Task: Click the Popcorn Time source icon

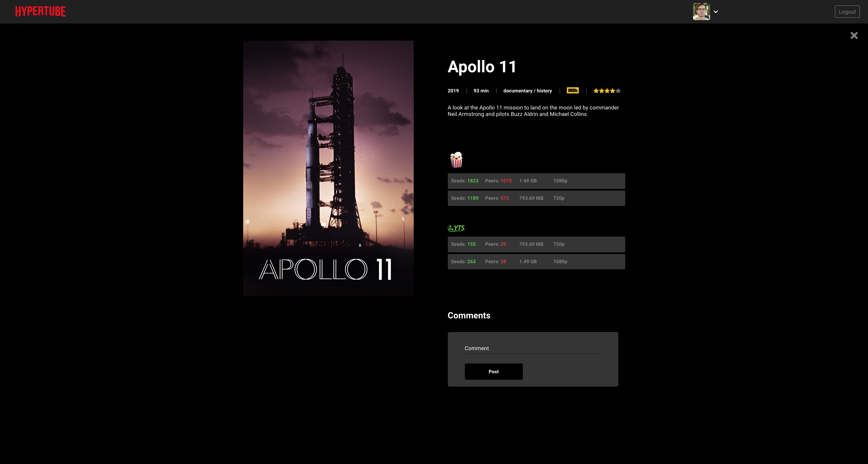Action: tap(456, 160)
